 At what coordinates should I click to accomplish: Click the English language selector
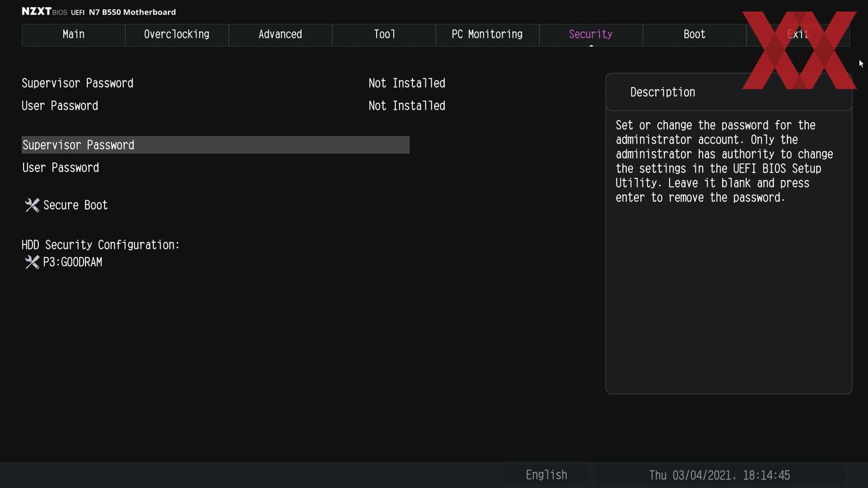546,475
